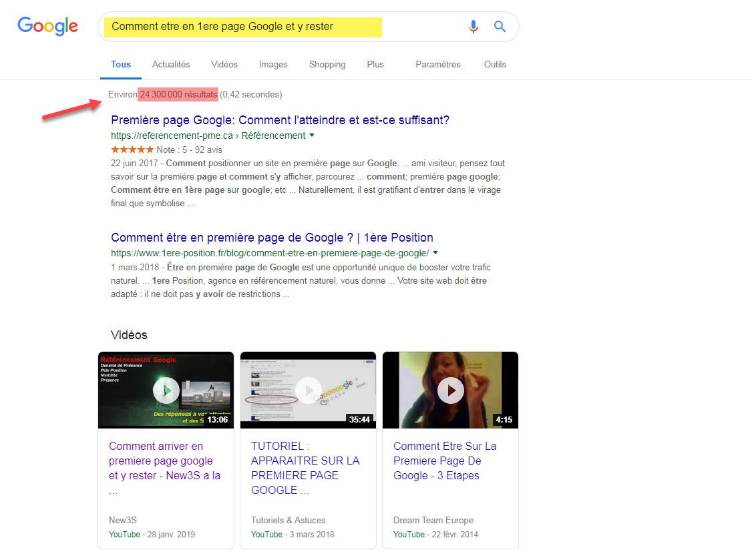Open 'Comment Etre Sur La Premiere Page' title
The width and height of the screenshot is (752, 560).
(445, 461)
